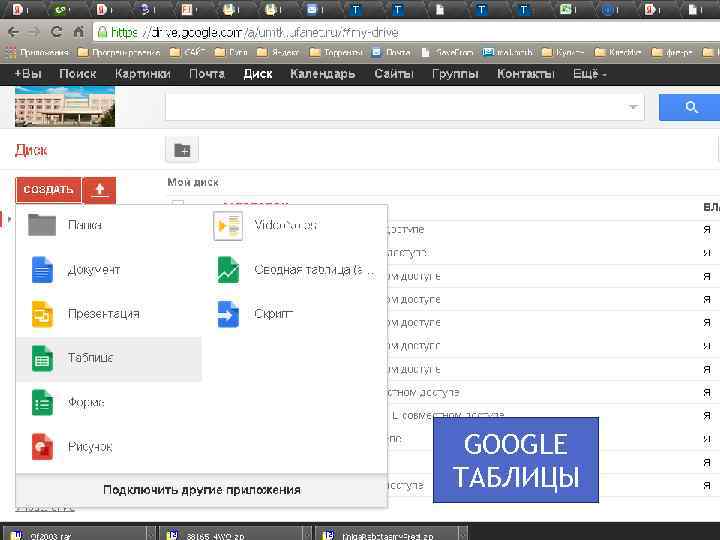Open the Программирование bookmark folder
The image size is (720, 540).
[x=119, y=52]
